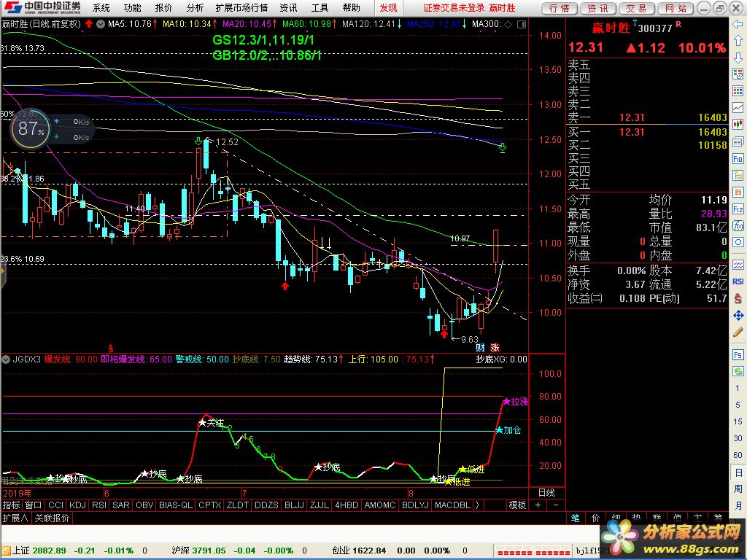Screen dimensions: 747x560
Task: Switch to 1-minute period
Action: click(x=738, y=388)
